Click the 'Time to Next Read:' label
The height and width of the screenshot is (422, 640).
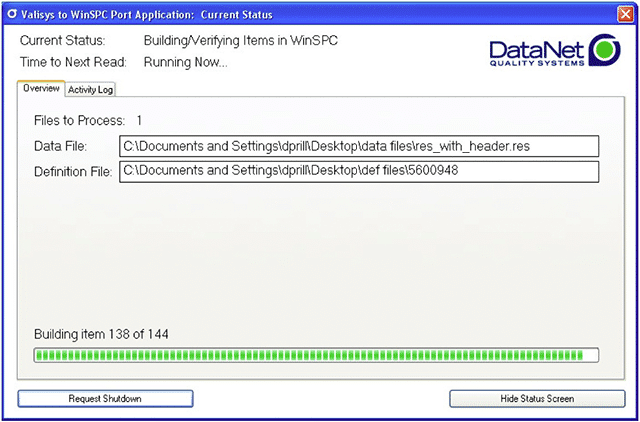73,62
